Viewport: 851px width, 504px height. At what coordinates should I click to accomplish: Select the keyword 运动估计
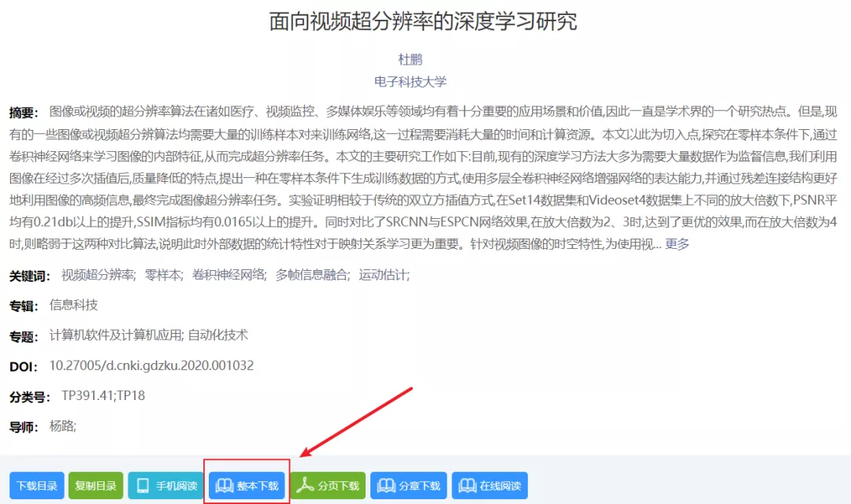point(384,275)
